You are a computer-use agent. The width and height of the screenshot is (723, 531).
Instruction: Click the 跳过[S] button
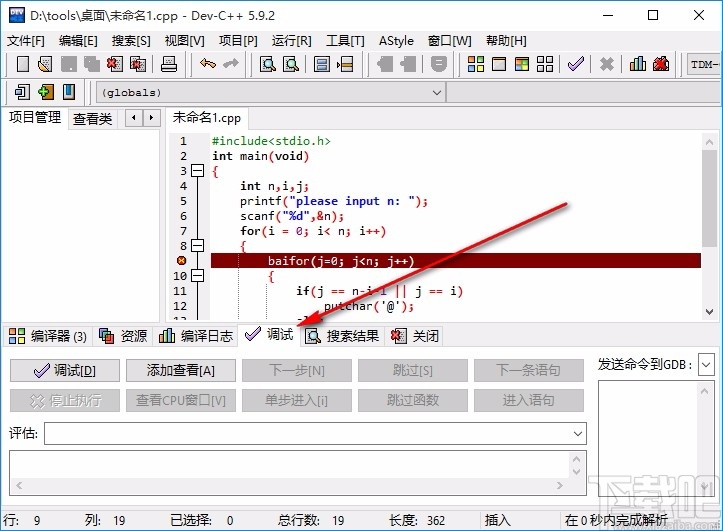pyautogui.click(x=413, y=371)
